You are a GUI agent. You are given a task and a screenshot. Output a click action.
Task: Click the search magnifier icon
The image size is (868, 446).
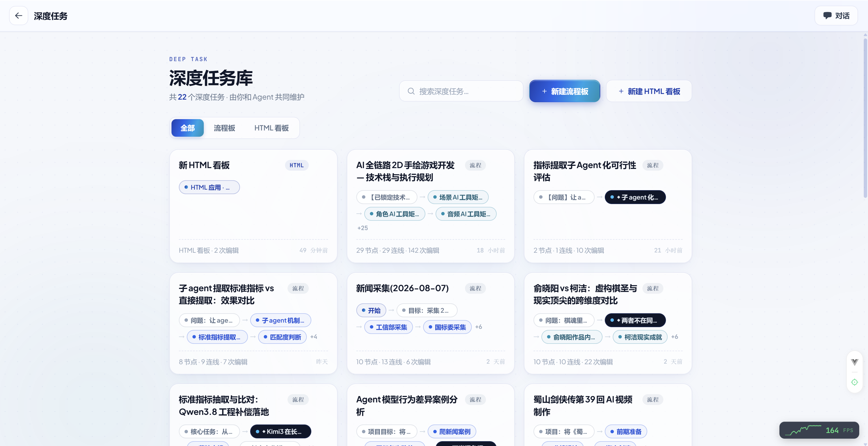tap(411, 91)
